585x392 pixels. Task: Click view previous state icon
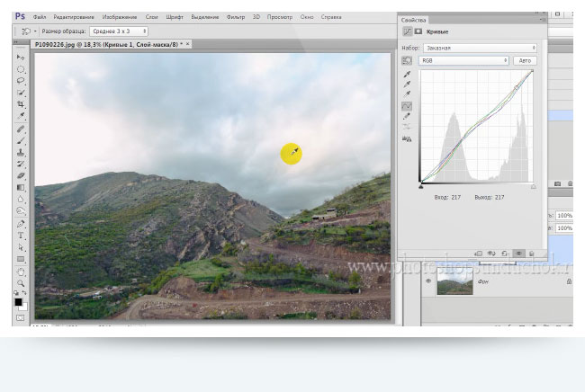491,254
